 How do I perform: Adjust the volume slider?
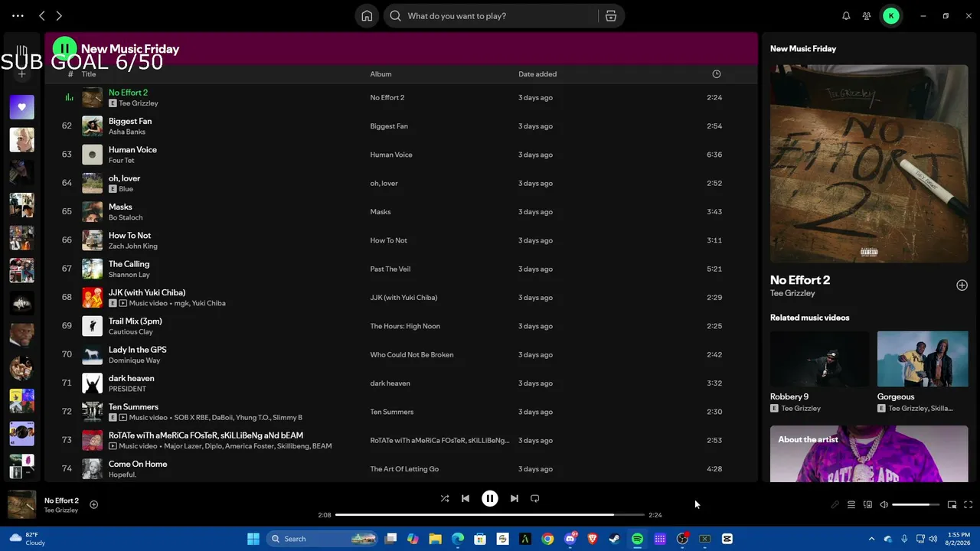916,505
